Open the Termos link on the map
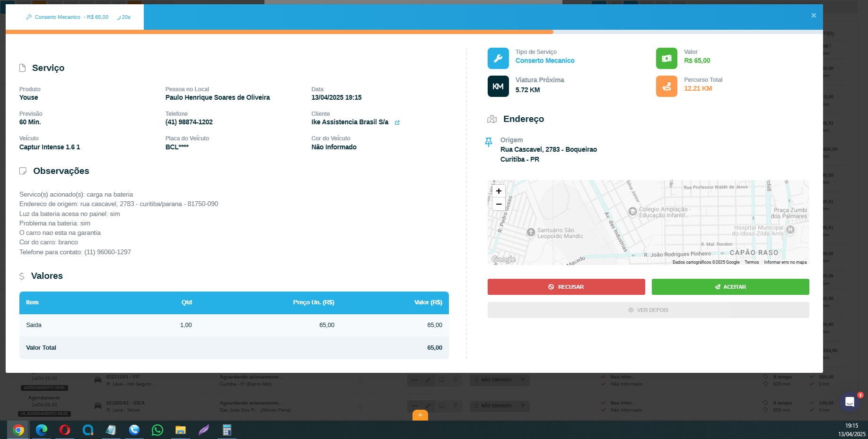 pos(752,262)
